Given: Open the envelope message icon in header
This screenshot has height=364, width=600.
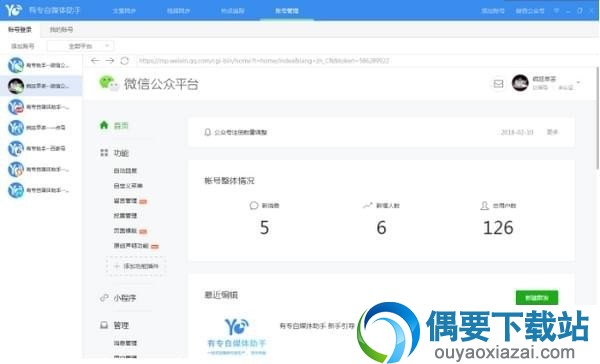Looking at the screenshot, I should coord(498,83).
